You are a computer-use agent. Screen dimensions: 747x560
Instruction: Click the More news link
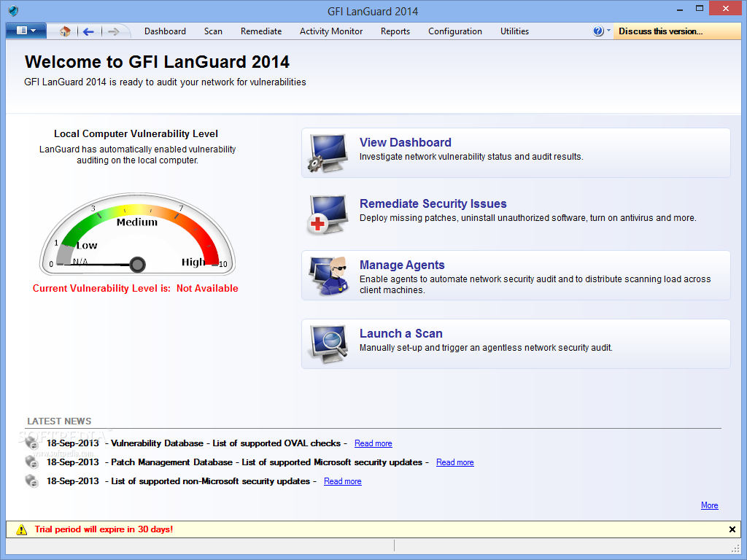pyautogui.click(x=709, y=505)
